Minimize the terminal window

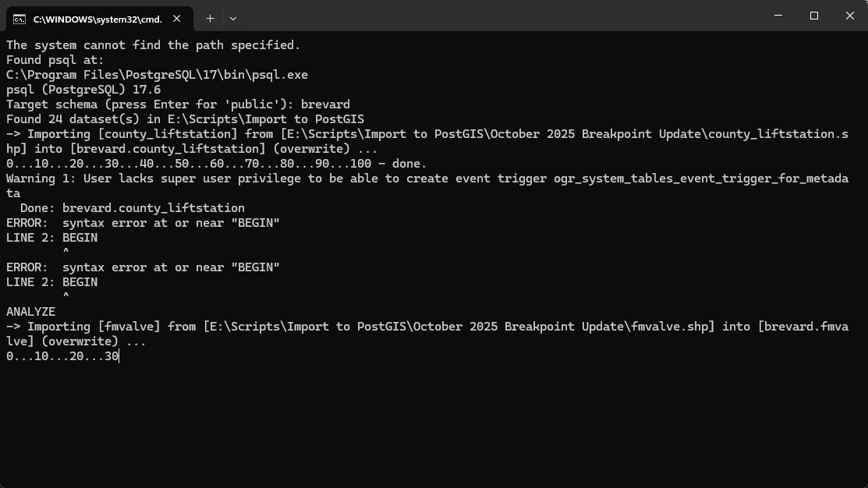click(778, 16)
